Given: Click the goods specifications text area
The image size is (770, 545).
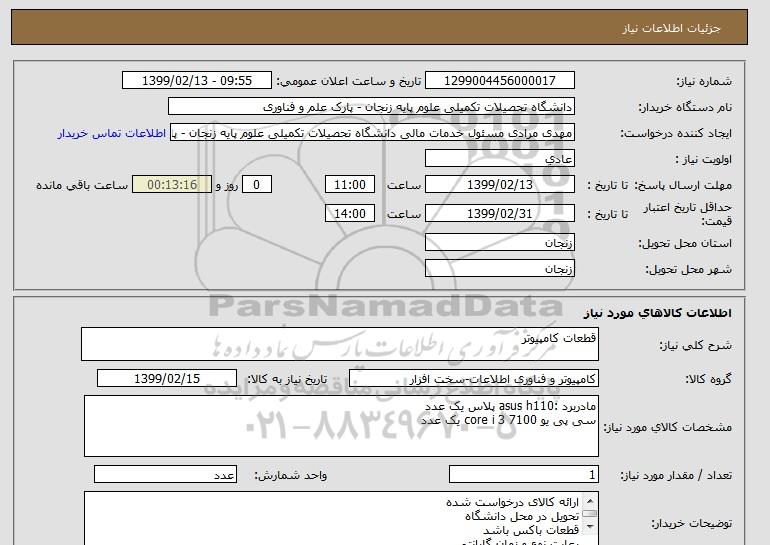Looking at the screenshot, I should [341, 426].
